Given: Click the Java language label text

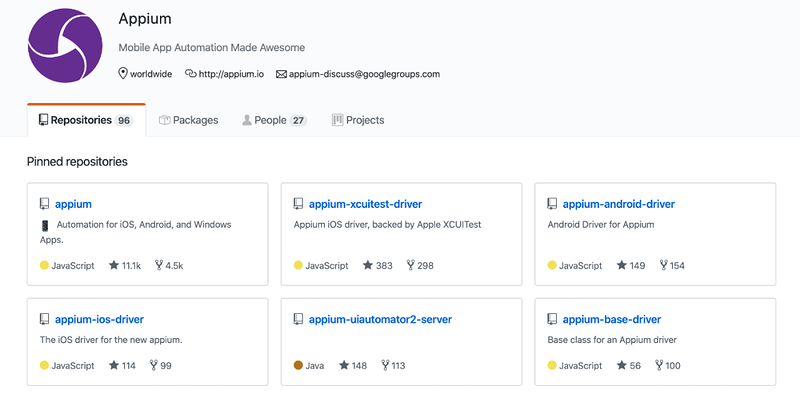Looking at the screenshot, I should [x=314, y=366].
